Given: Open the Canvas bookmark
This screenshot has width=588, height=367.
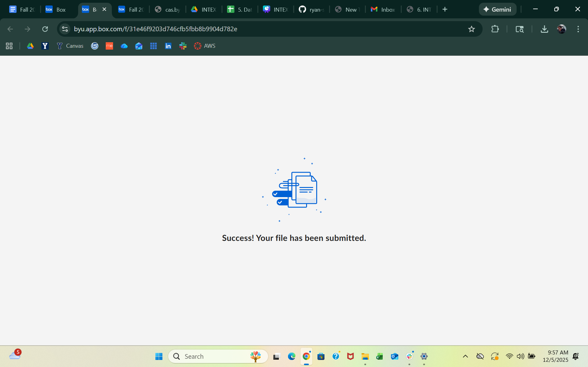Looking at the screenshot, I should pos(70,46).
